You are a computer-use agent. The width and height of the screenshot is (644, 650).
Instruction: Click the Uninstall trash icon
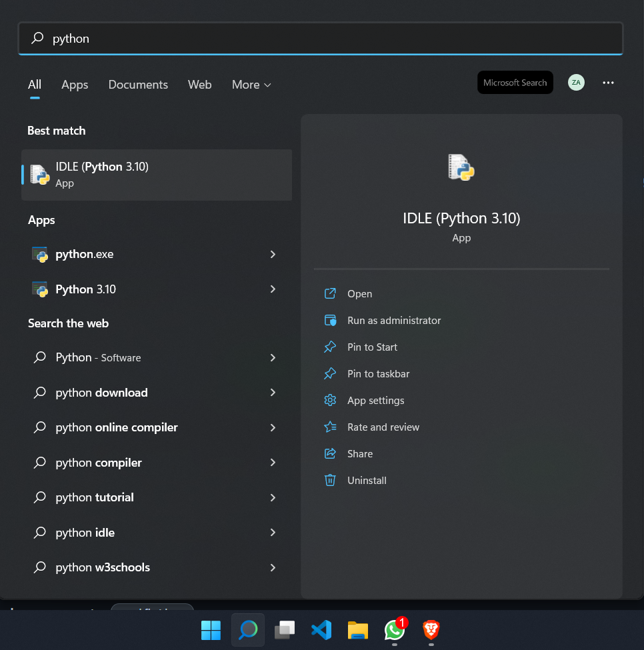[330, 481]
